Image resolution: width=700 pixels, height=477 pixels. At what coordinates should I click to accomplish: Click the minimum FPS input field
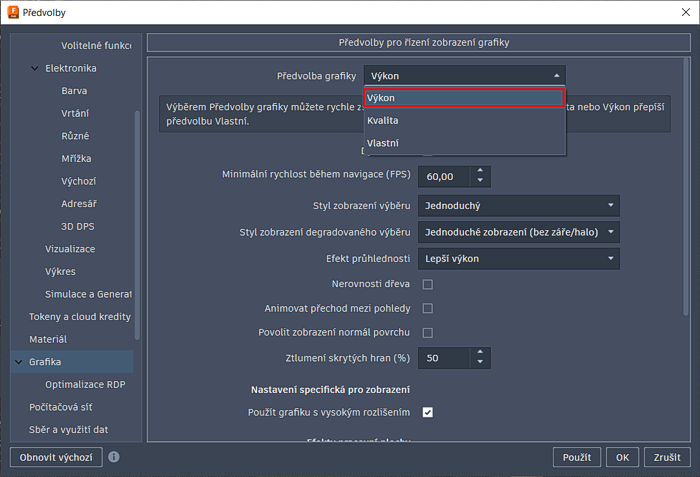[444, 176]
